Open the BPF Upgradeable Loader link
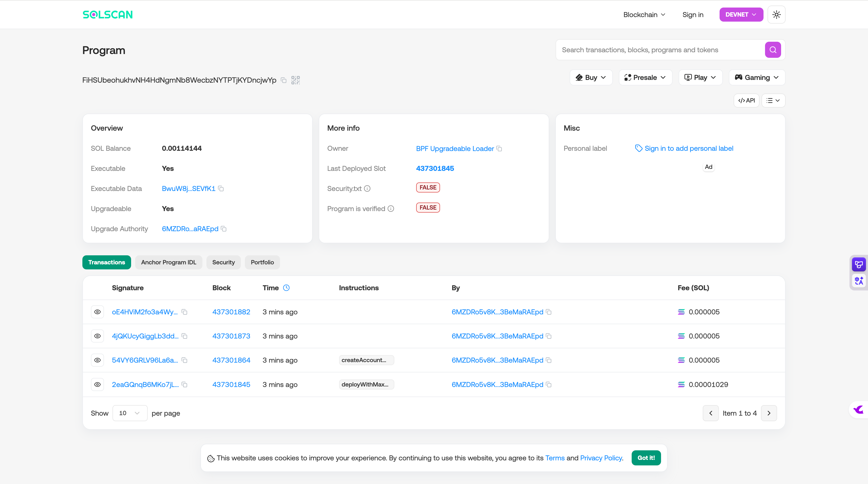868x484 pixels. pos(455,149)
